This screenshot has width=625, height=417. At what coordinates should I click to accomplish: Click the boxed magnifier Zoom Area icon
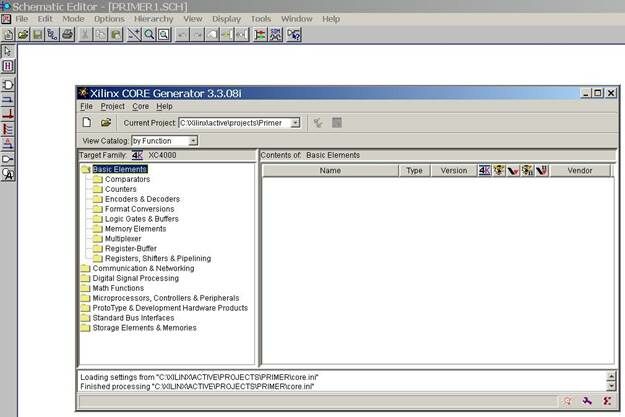pos(164,35)
